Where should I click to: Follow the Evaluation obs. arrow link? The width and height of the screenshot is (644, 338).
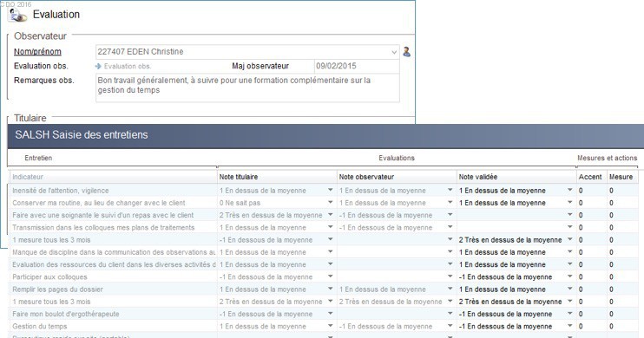coord(123,66)
